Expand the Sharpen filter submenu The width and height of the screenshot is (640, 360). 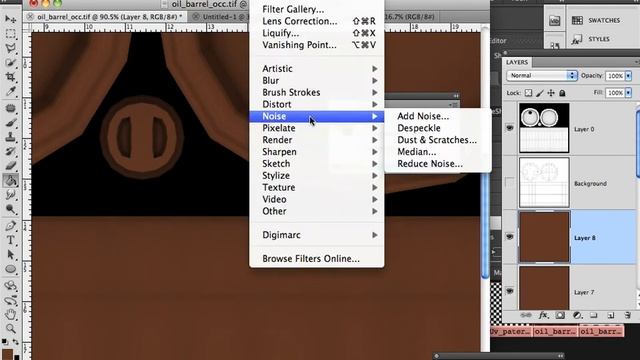[317, 151]
